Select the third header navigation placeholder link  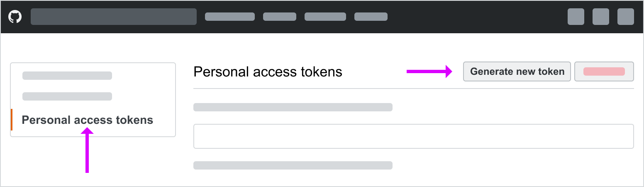[325, 17]
